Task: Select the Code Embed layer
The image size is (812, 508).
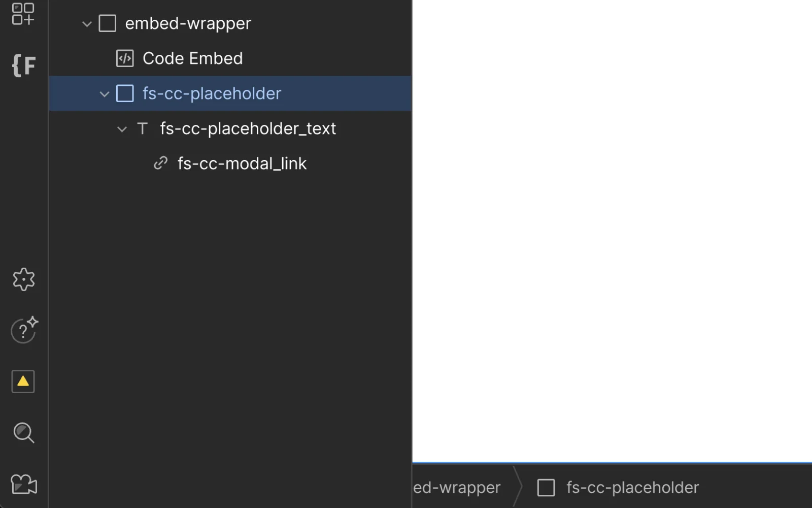Action: (x=192, y=58)
